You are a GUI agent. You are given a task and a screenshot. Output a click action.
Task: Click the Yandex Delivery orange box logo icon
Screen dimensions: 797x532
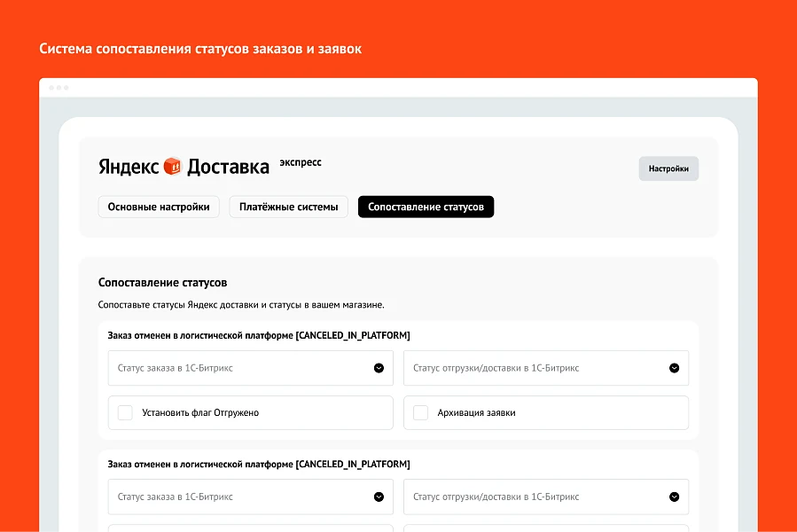click(x=172, y=166)
